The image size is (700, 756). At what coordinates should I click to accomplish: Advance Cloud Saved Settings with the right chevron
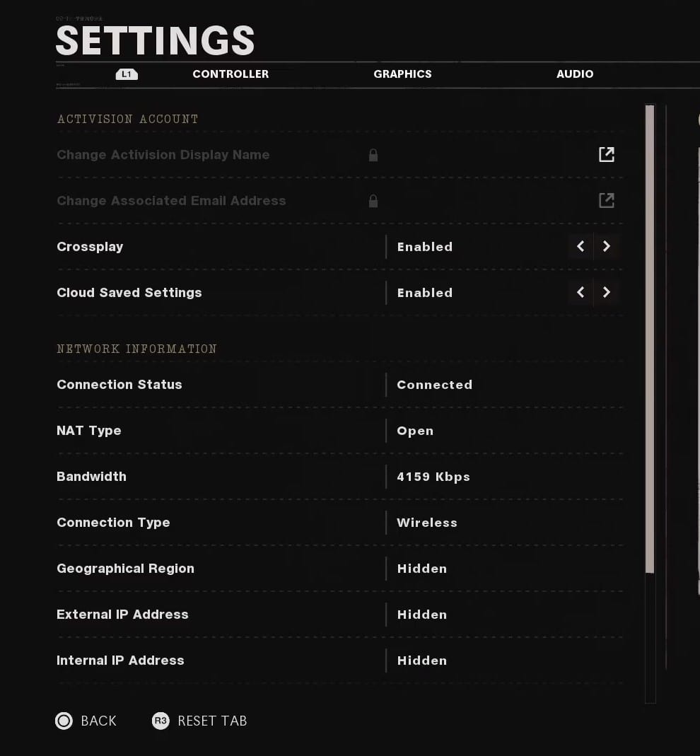[x=607, y=293]
